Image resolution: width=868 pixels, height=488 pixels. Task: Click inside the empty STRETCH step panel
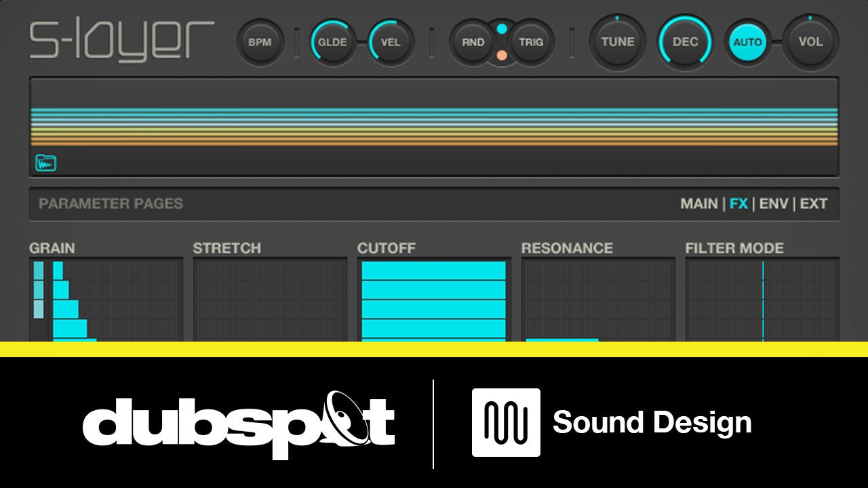[x=270, y=300]
